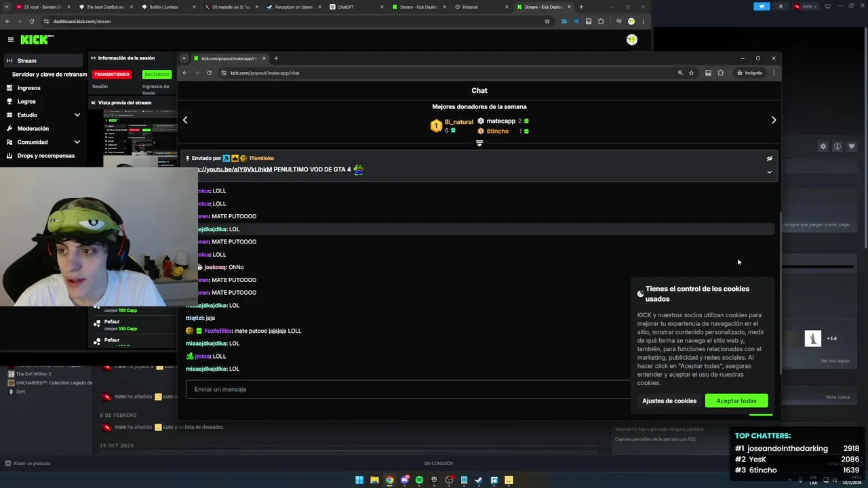Open Extensions puzzle icon in the popout window
The image size is (868, 488).
(x=721, y=73)
